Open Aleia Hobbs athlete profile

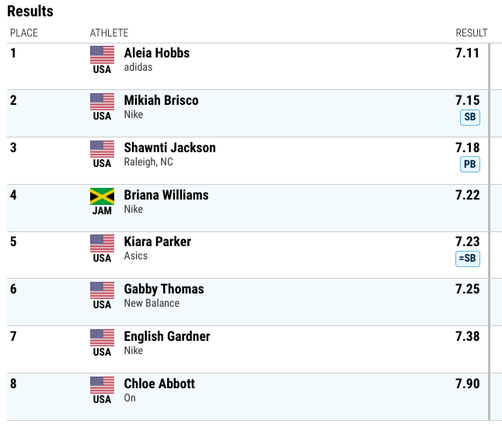point(157,53)
